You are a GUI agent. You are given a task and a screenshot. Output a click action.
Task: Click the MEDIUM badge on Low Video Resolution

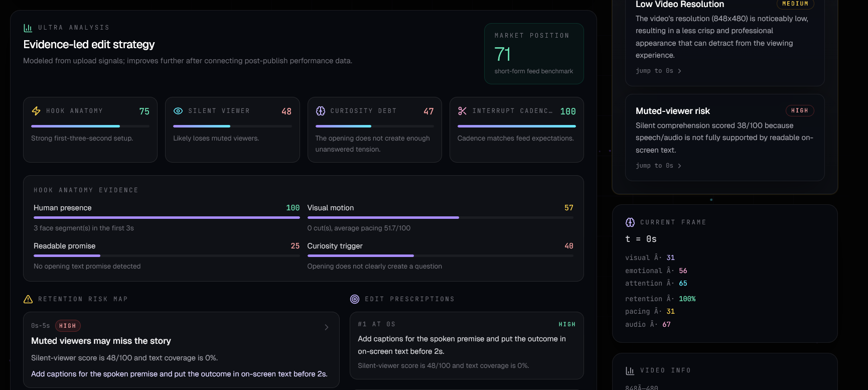[x=795, y=4]
